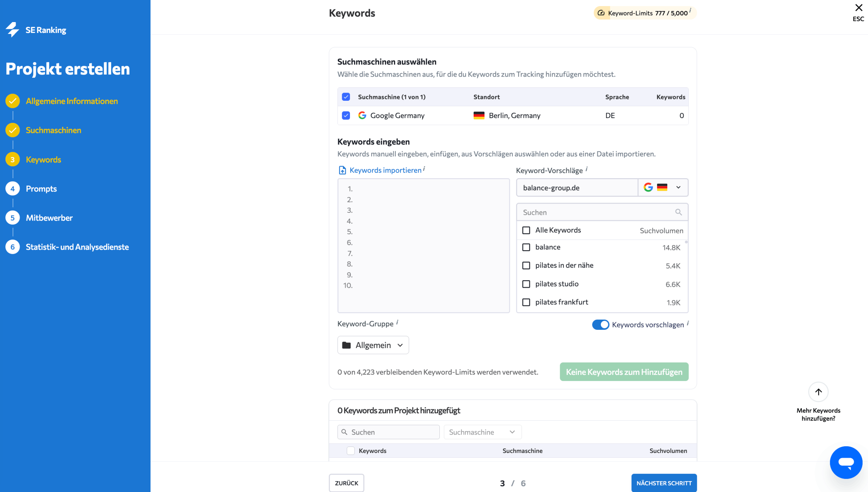Click the Keyword-Limits gauge icon
Viewport: 868px width, 492px height.
point(601,13)
